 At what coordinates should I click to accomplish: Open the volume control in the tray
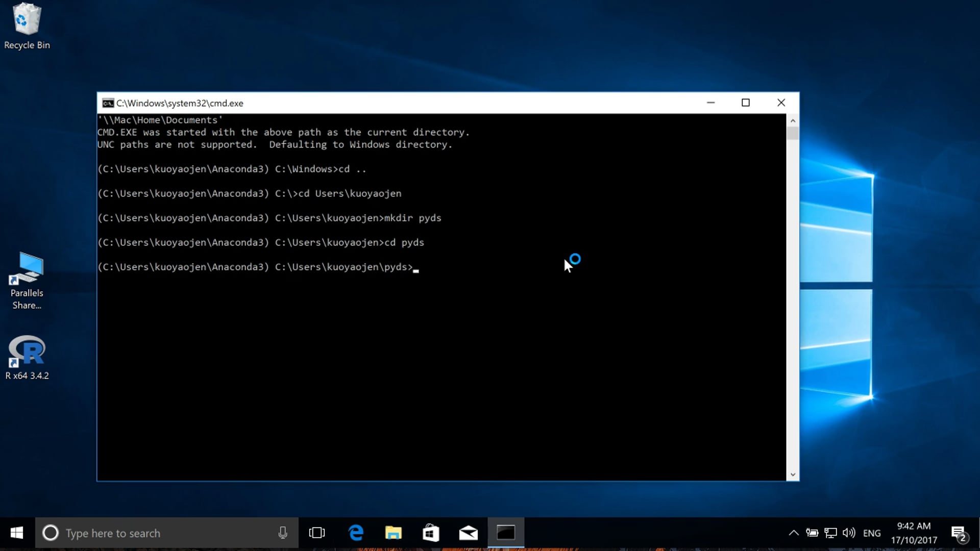pyautogui.click(x=849, y=533)
